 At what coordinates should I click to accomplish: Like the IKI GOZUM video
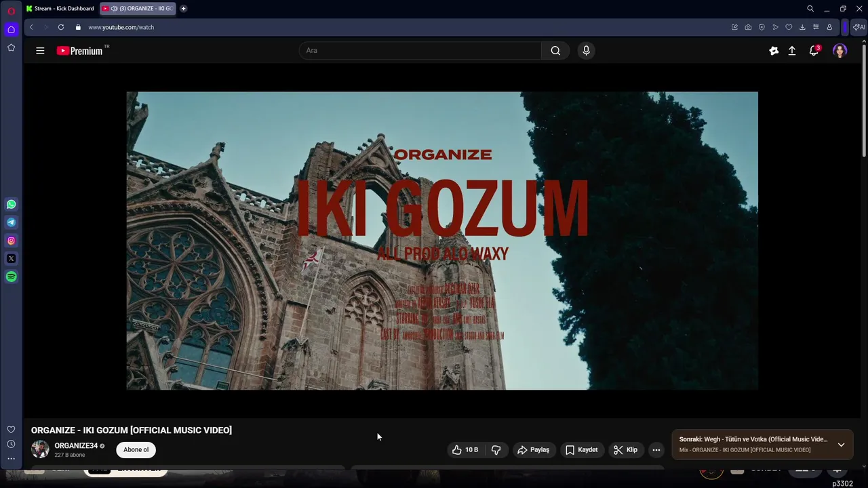coord(465,450)
